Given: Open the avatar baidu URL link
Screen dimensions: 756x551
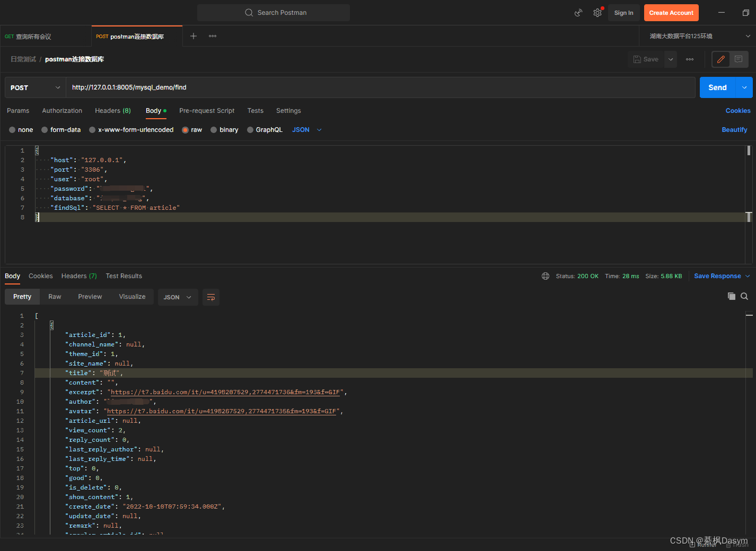Looking at the screenshot, I should coord(222,411).
